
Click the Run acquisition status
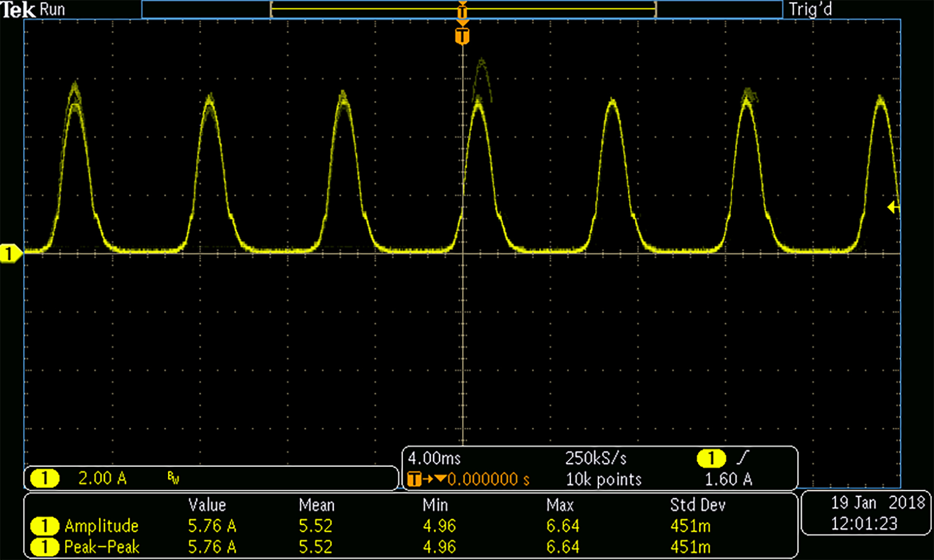pos(52,9)
